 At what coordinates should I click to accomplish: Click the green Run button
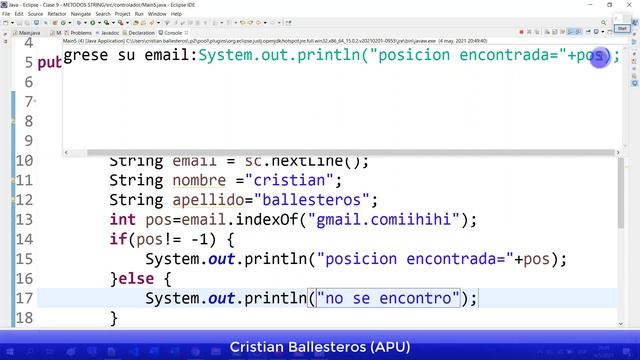click(93, 23)
